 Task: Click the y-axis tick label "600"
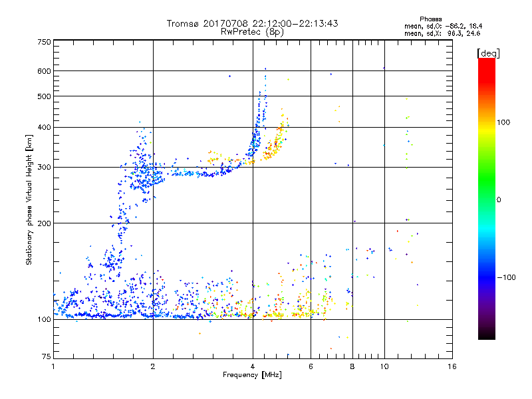[x=44, y=71]
